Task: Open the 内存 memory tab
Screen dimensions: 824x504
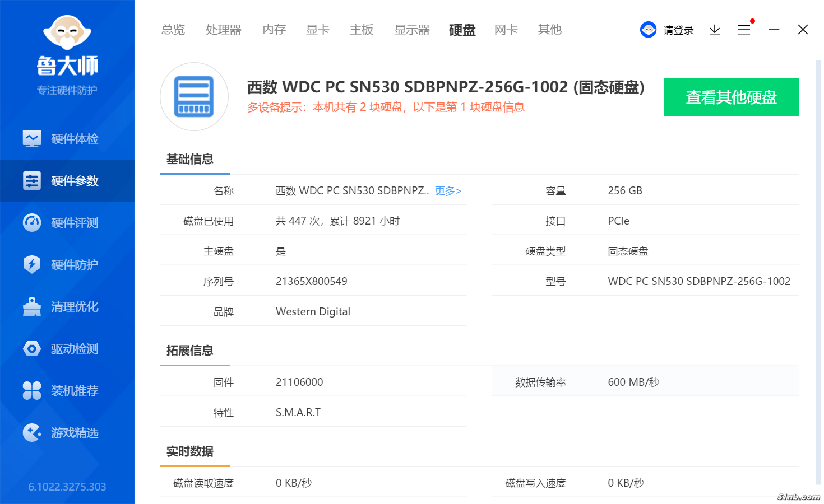Action: (x=274, y=30)
